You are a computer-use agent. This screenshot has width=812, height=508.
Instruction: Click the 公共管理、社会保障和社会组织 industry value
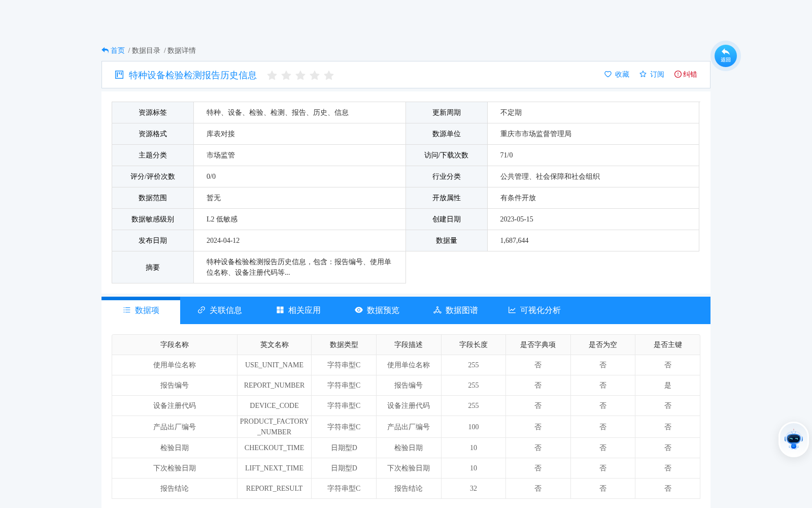[550, 177]
